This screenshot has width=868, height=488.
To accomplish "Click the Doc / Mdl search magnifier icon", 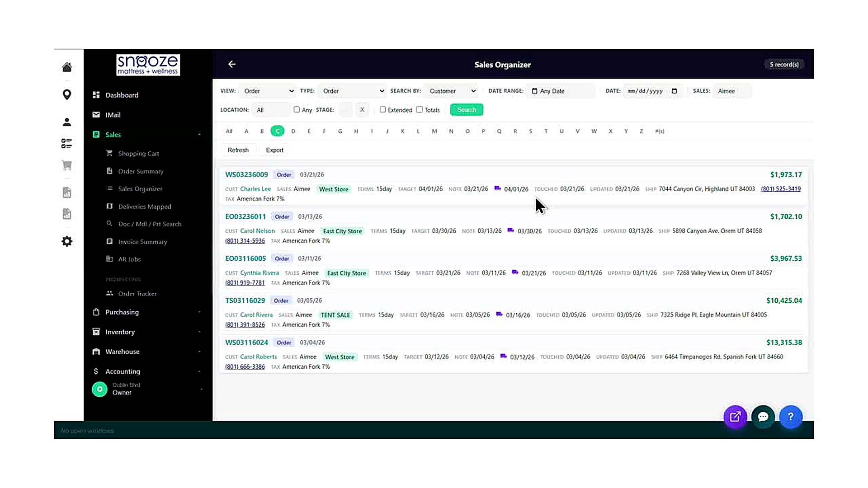I will point(109,223).
